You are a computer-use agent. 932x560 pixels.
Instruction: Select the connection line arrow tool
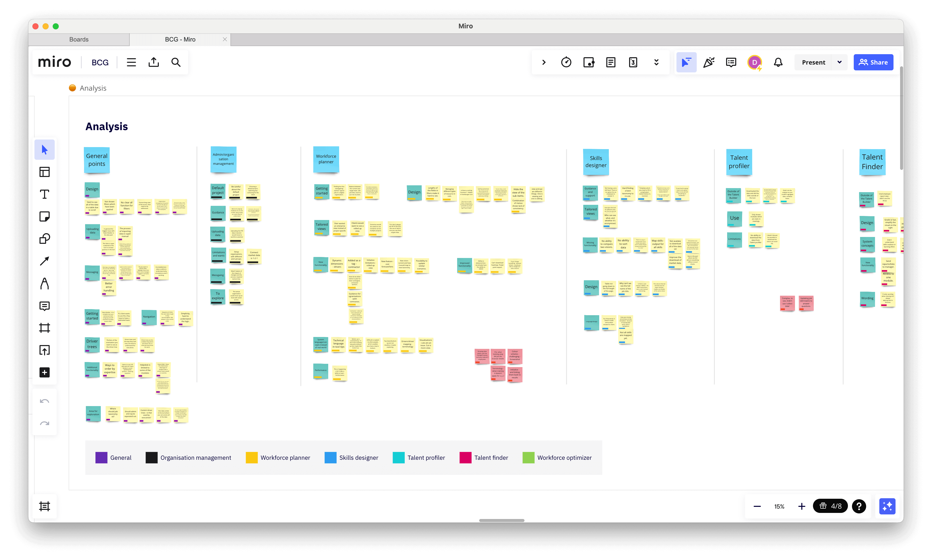click(45, 261)
